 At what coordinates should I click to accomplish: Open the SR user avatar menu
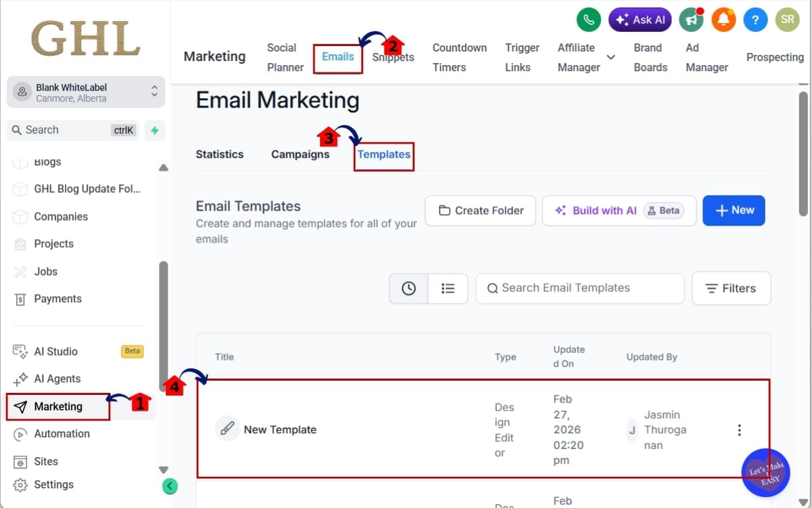(x=788, y=20)
